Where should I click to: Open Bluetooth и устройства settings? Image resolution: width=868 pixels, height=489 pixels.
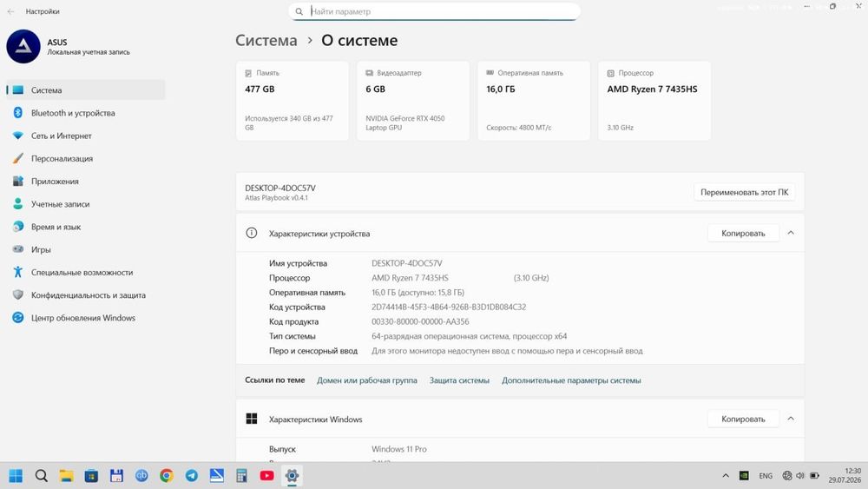pos(86,113)
